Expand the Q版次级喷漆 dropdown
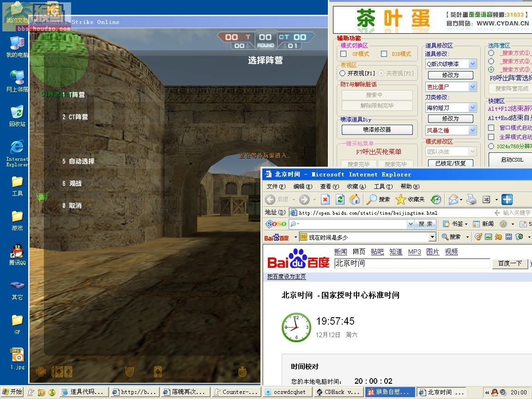 [472, 64]
